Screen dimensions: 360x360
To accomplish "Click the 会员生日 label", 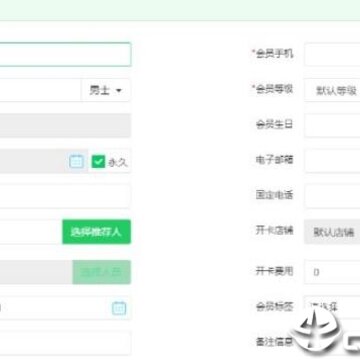I will tap(275, 125).
